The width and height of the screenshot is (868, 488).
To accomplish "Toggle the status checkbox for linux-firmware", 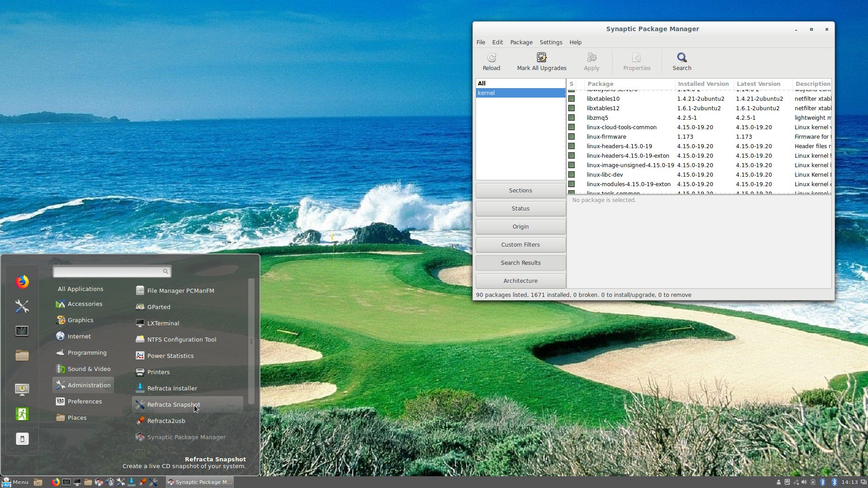I will coord(571,136).
